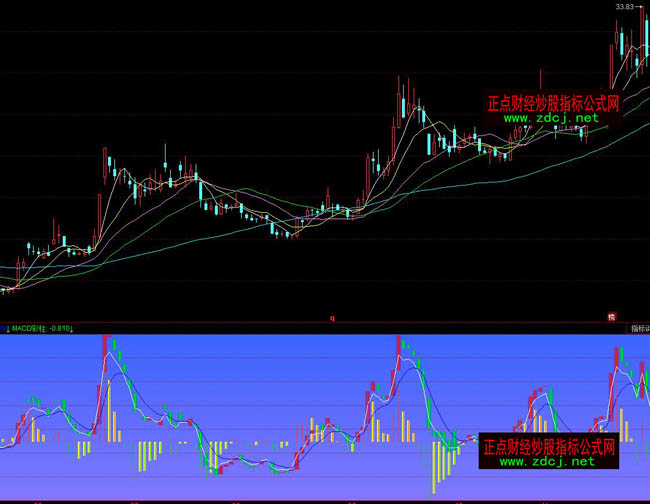Open the www.zdcj.net link in the MACD panel
Image resolution: width=650 pixels, height=504 pixels.
coord(546,462)
